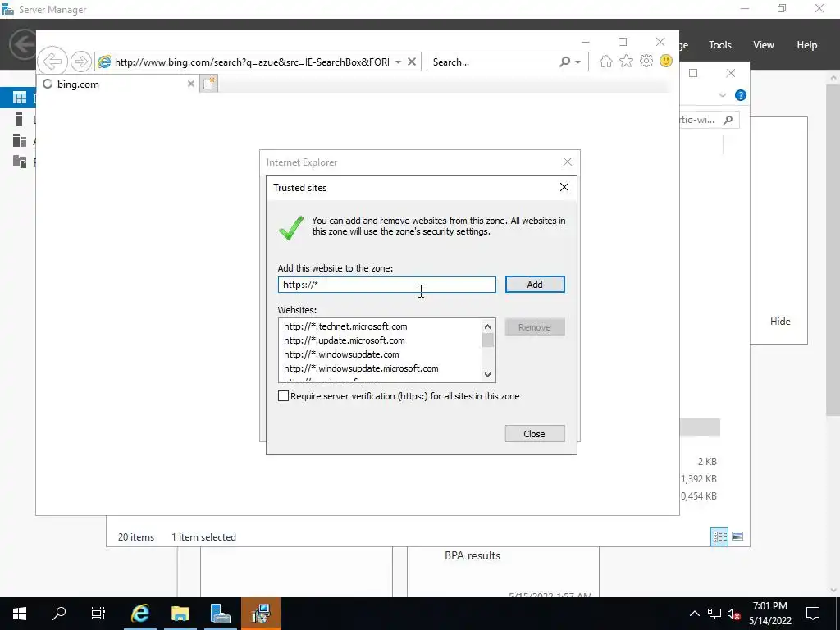Open a new tab in Internet Explorer
Screen dimensions: 840x630
point(209,84)
